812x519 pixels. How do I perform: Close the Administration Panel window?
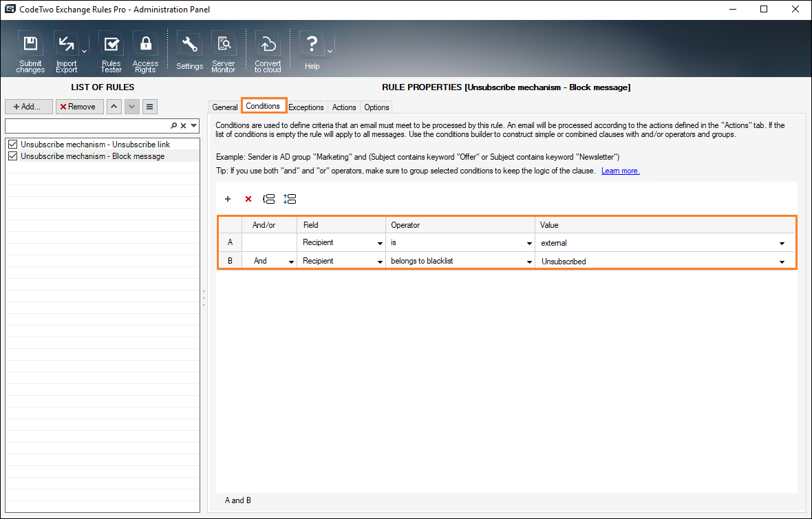[795, 10]
